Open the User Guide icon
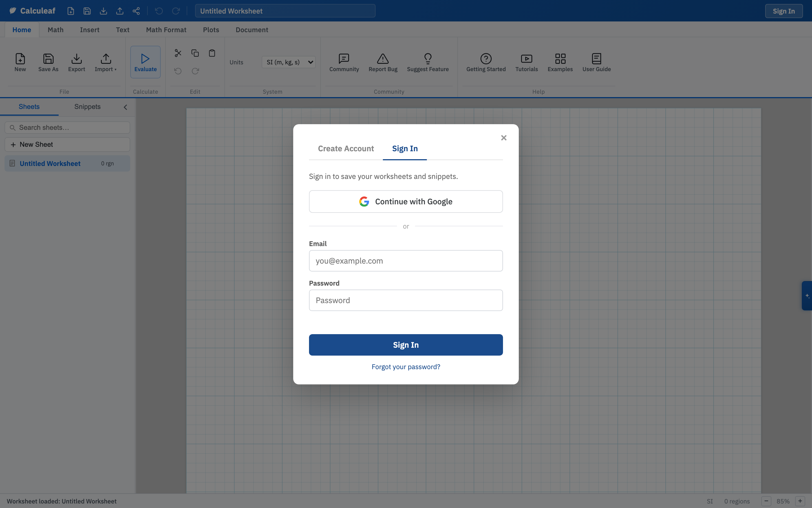Image resolution: width=812 pixels, height=508 pixels. coord(597,62)
